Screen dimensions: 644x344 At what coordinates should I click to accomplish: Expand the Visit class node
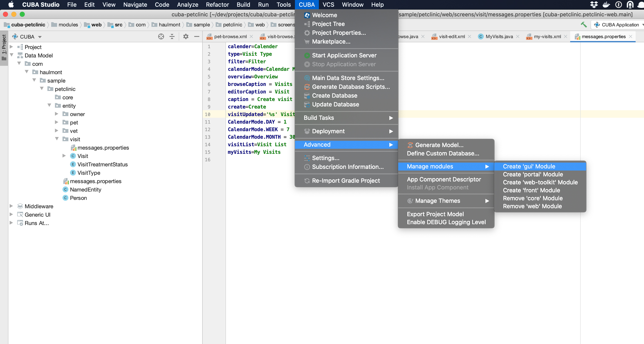coord(64,156)
